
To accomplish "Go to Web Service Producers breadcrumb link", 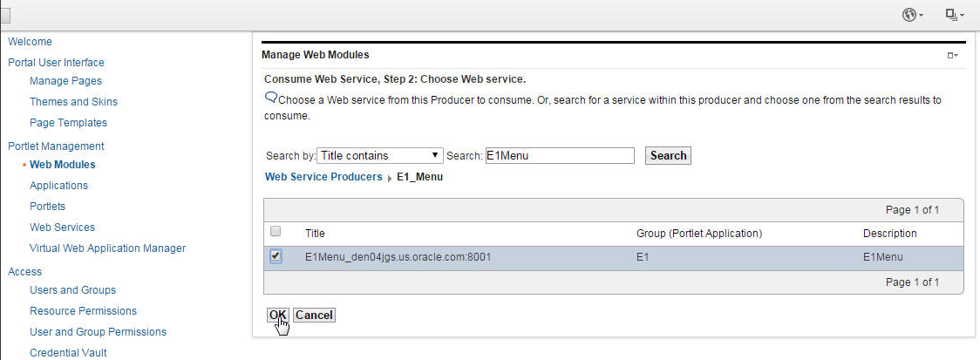I will (x=323, y=177).
